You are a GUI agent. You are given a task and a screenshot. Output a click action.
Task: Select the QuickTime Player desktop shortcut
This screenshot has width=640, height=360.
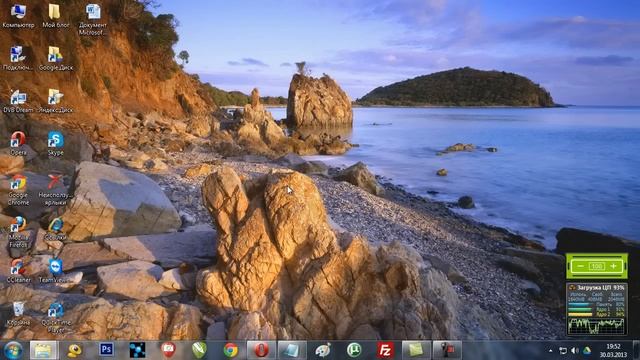click(x=56, y=317)
